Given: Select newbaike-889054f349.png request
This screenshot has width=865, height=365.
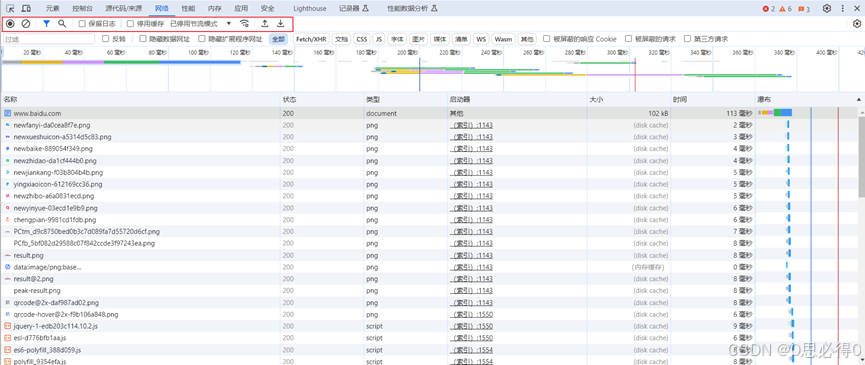Looking at the screenshot, I should [x=429, y=149].
